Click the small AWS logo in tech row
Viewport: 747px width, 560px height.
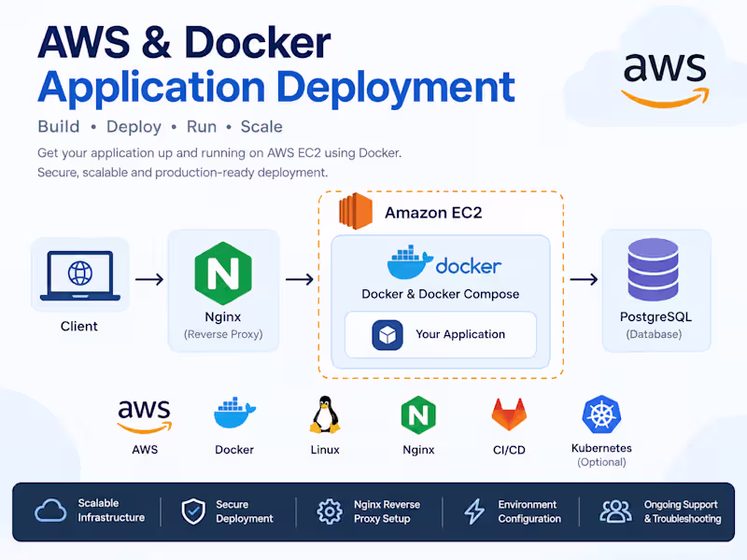point(145,416)
